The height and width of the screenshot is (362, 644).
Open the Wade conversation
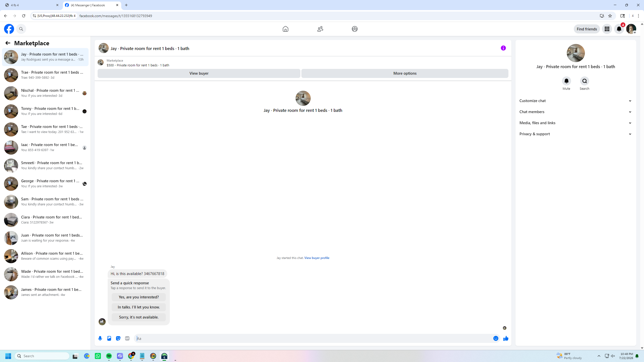point(45,274)
